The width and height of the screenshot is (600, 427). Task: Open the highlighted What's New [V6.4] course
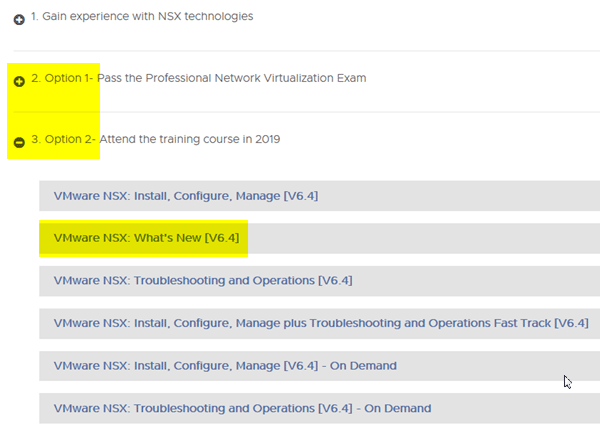[146, 238]
